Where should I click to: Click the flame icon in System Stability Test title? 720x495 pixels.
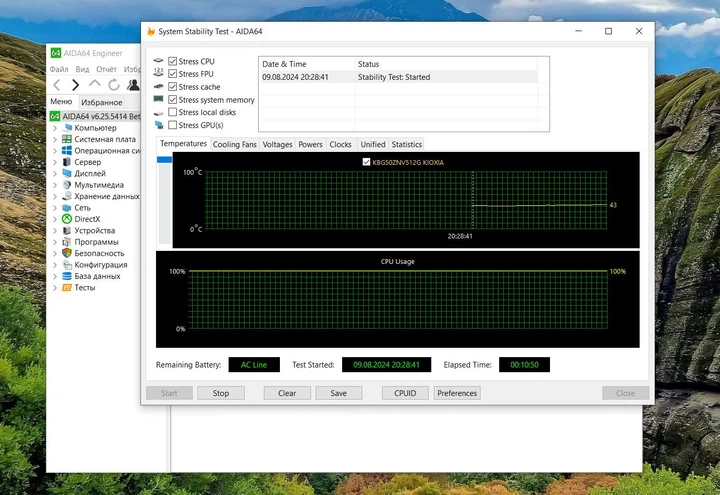pyautogui.click(x=151, y=31)
